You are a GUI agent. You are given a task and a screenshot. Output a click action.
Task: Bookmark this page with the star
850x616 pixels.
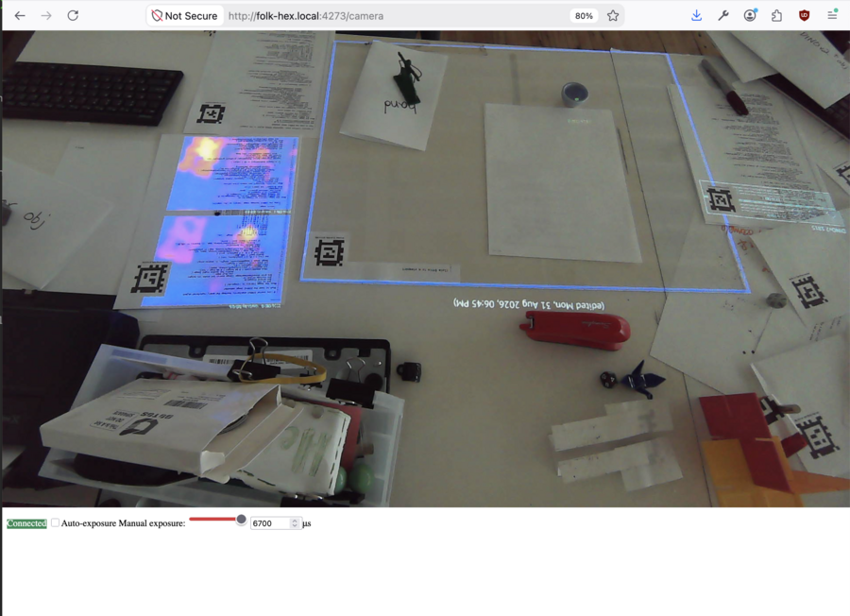(613, 16)
